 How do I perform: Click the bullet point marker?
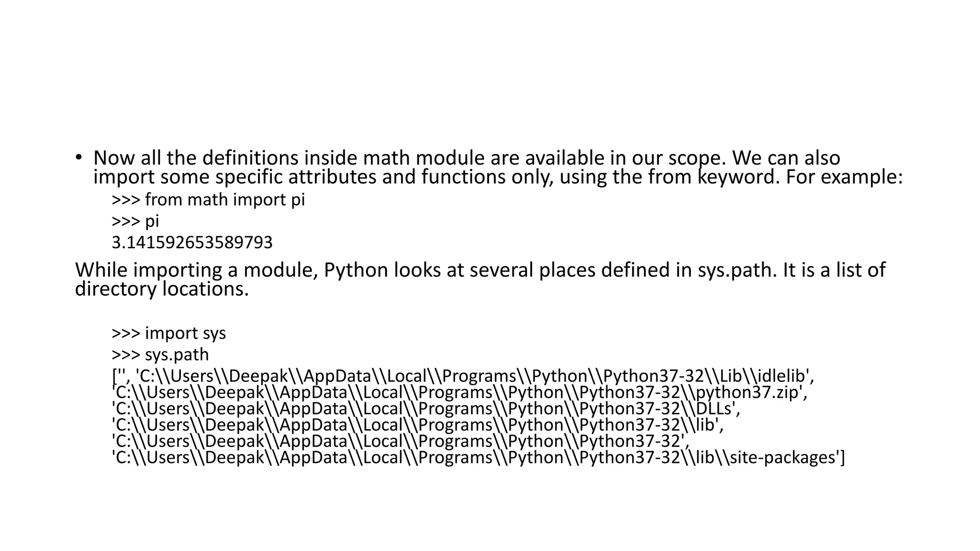[78, 157]
